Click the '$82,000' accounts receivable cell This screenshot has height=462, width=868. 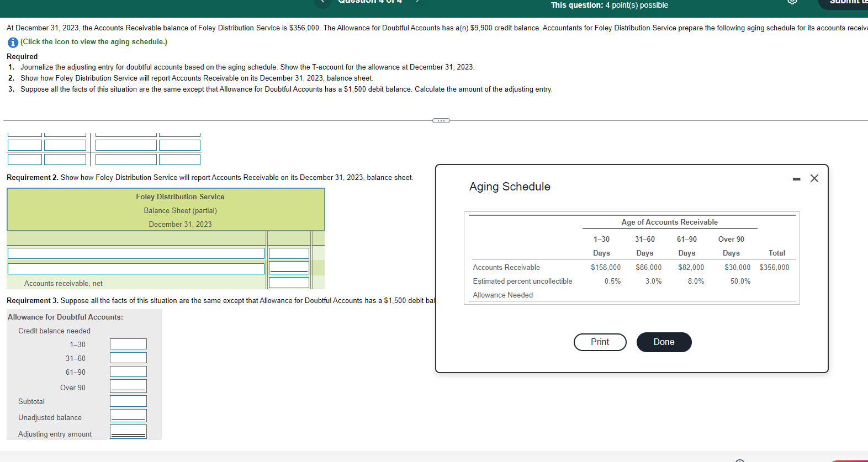(x=691, y=267)
